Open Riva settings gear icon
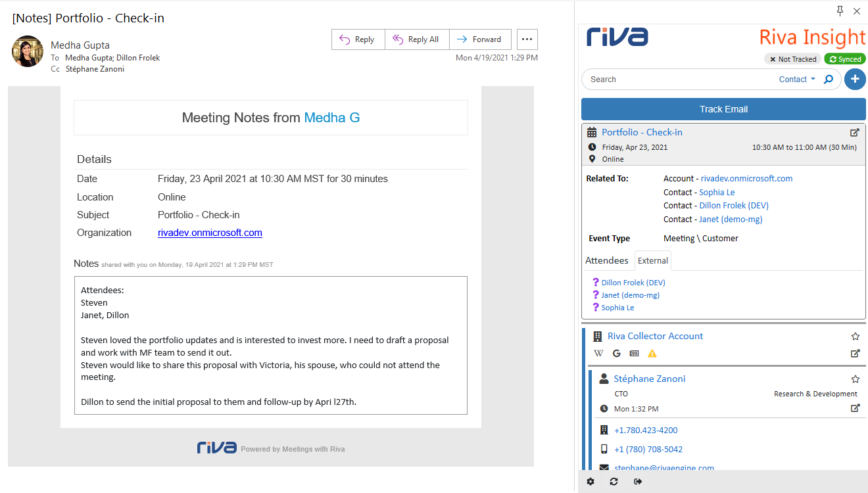Screen dimensions: 868x493 [x=591, y=482]
